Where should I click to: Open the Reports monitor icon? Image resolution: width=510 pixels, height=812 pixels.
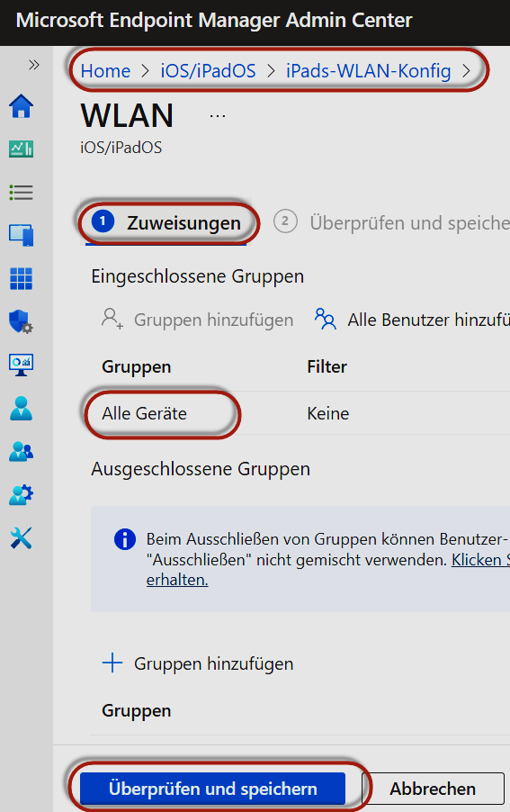tap(22, 365)
